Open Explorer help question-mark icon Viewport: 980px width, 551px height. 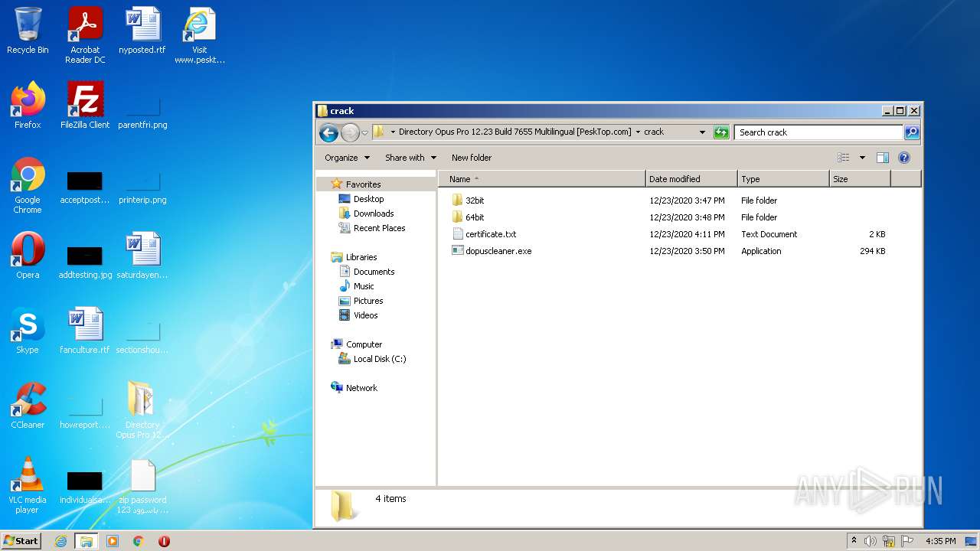pyautogui.click(x=903, y=158)
